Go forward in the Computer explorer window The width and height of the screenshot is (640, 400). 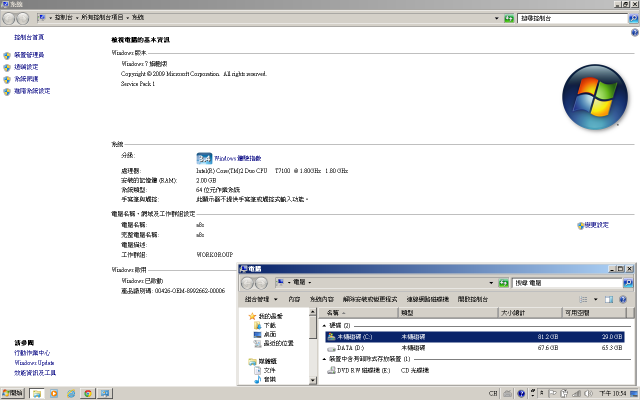[261, 283]
